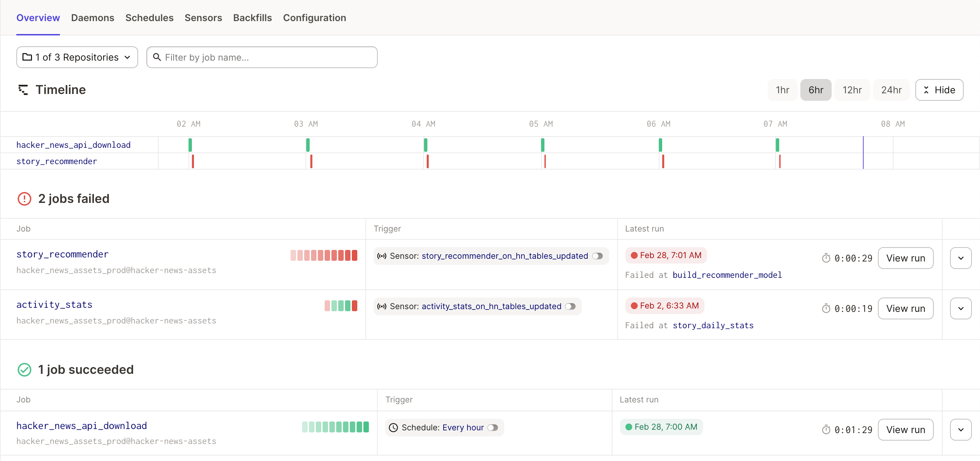Screen dimensions: 980x461
Task: Click activity_stats run history bar strip
Action: click(x=341, y=306)
